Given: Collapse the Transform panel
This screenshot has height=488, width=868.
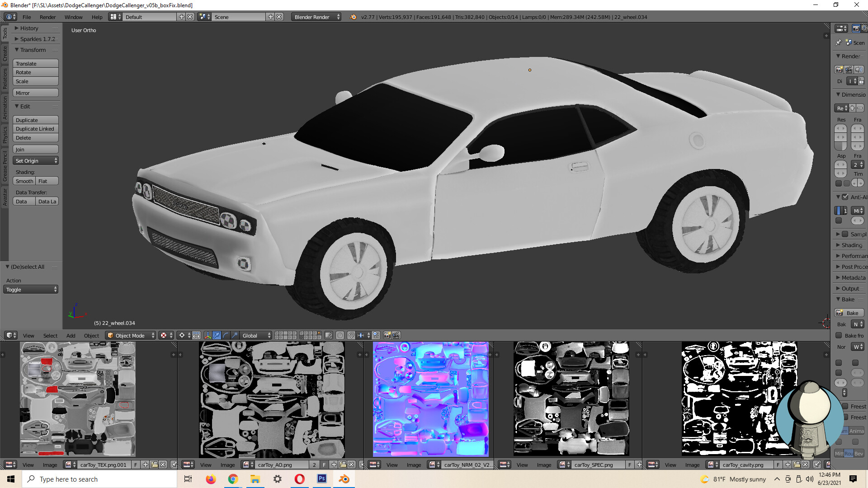Looking at the screenshot, I should 30,50.
